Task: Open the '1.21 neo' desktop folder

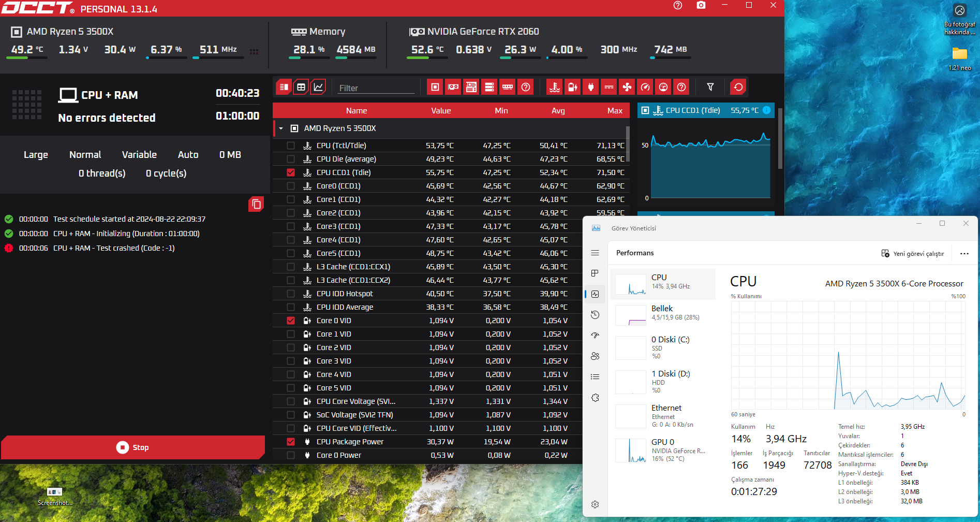Action: tap(960, 58)
